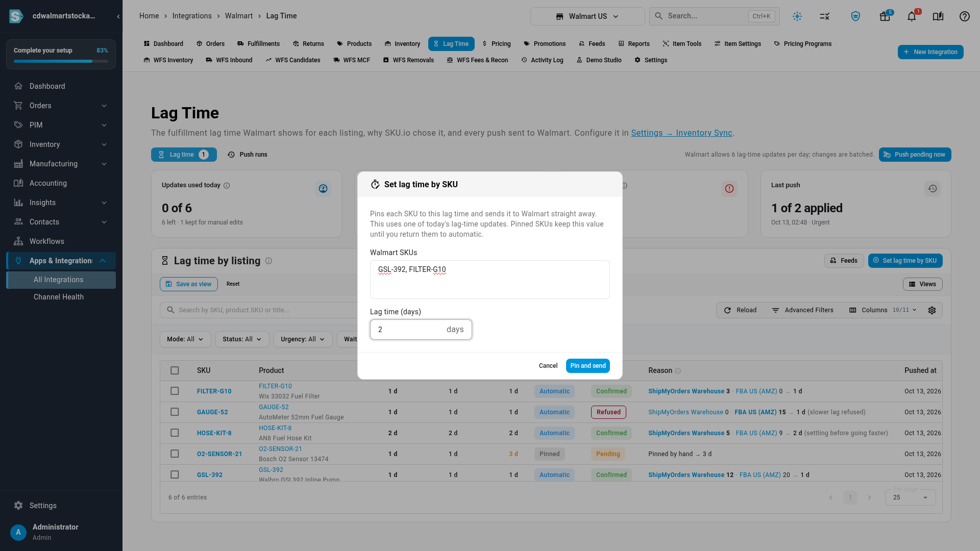Collapse the sidebar with chevron icon
980x551 pixels.
[118, 16]
